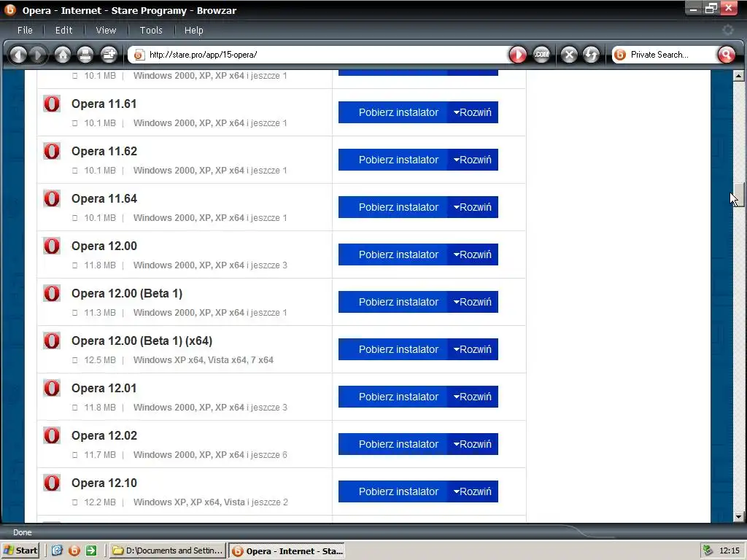The width and height of the screenshot is (747, 560).
Task: Click Opera 12.00 (Beta 1) (x64) logo icon
Action: point(52,341)
